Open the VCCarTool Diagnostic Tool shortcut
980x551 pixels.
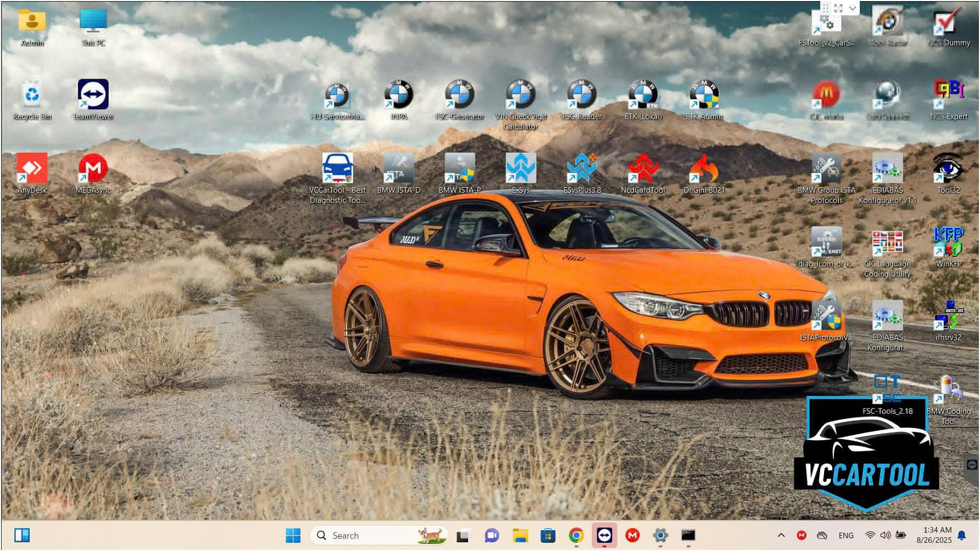point(337,169)
